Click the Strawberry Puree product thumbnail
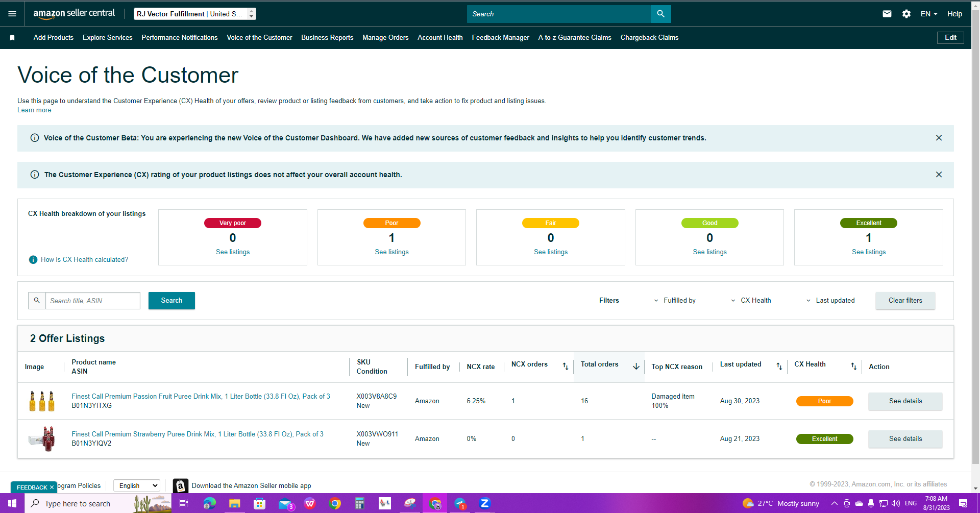The width and height of the screenshot is (980, 513). click(42, 439)
